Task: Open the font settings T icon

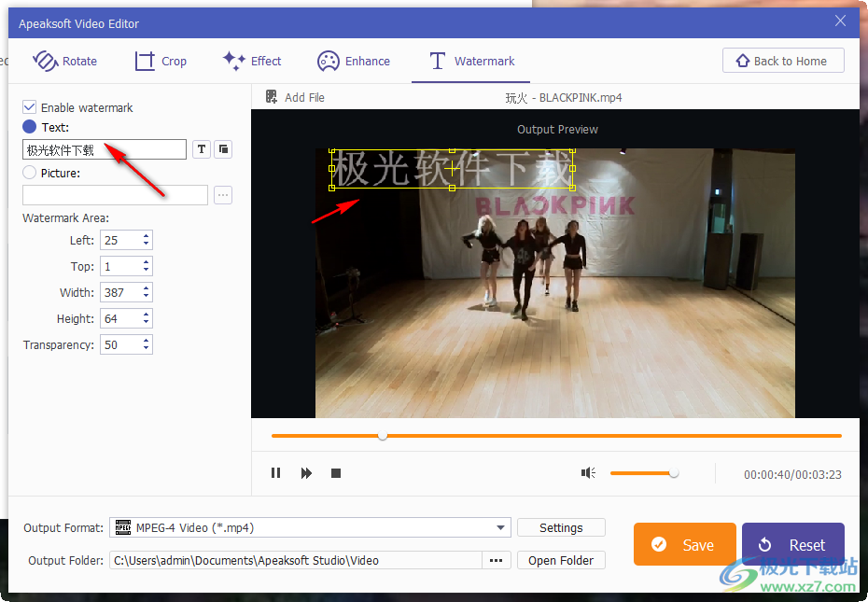Action: pyautogui.click(x=202, y=149)
